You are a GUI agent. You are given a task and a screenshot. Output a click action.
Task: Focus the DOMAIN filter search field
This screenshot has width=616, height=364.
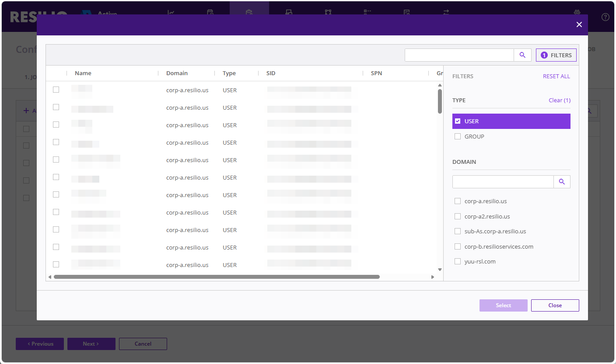tap(503, 182)
